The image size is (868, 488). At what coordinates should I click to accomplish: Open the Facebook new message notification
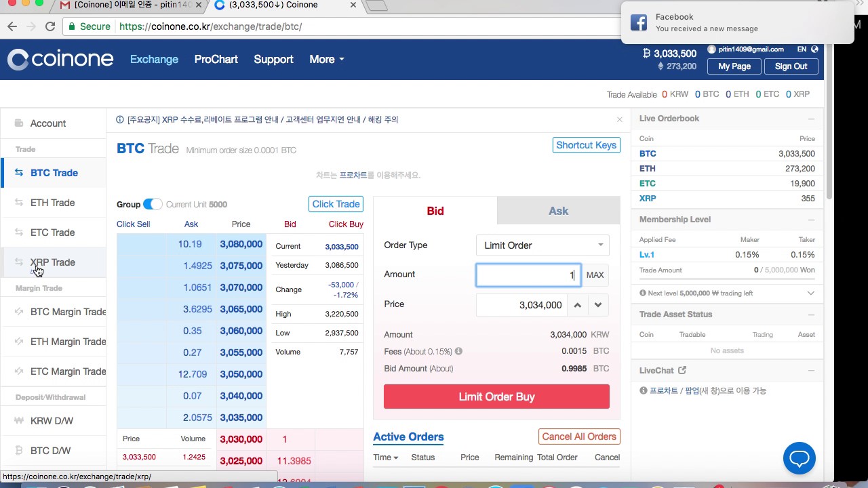737,22
